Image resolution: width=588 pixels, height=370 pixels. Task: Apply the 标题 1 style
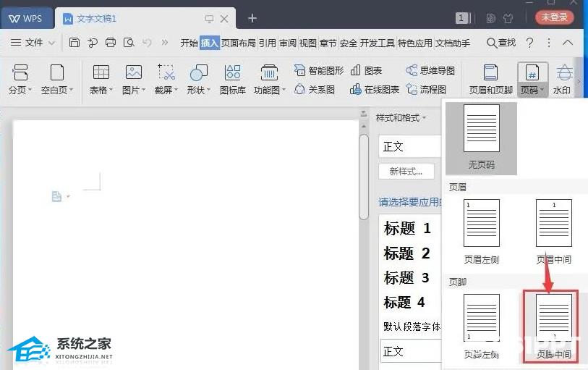pos(407,228)
